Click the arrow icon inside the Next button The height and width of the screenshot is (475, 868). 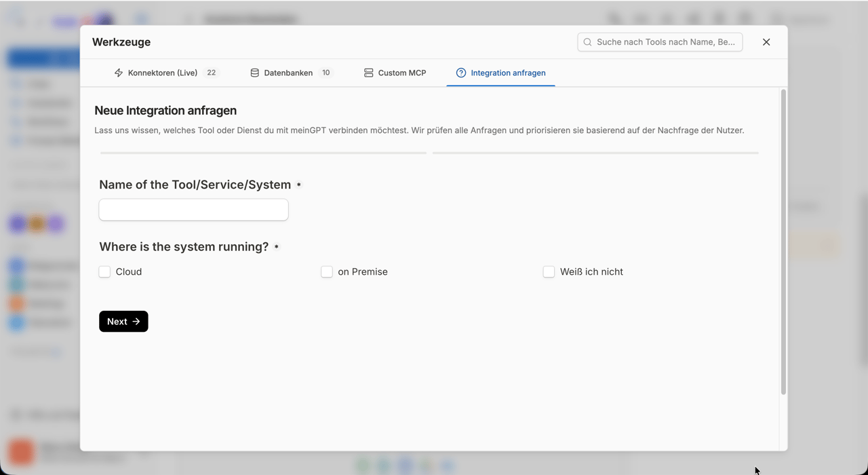pyautogui.click(x=136, y=322)
